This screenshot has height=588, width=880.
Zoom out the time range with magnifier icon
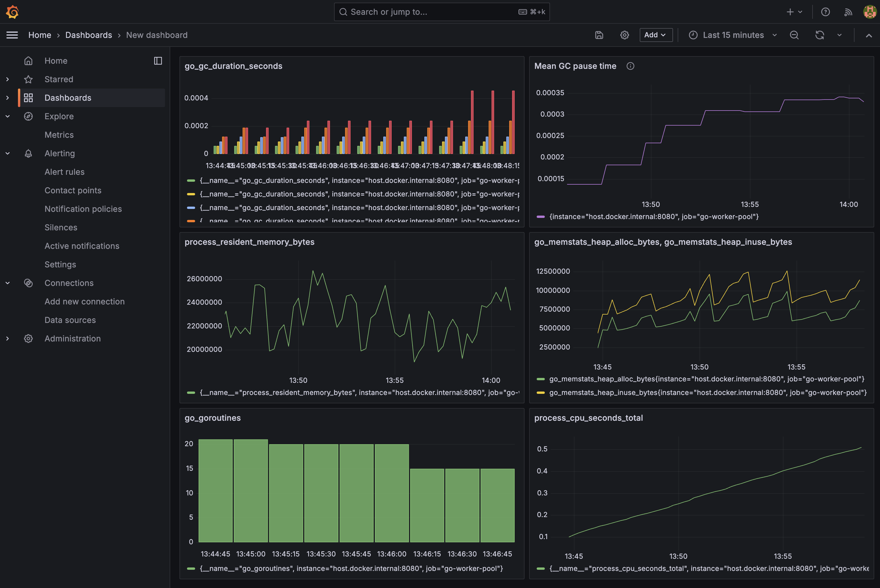(x=794, y=35)
